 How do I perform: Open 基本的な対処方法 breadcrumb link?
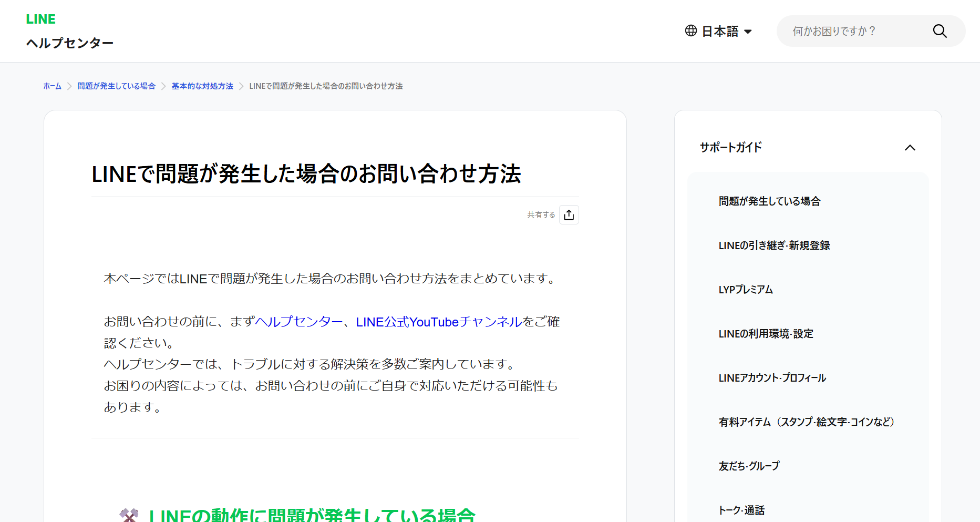click(202, 86)
